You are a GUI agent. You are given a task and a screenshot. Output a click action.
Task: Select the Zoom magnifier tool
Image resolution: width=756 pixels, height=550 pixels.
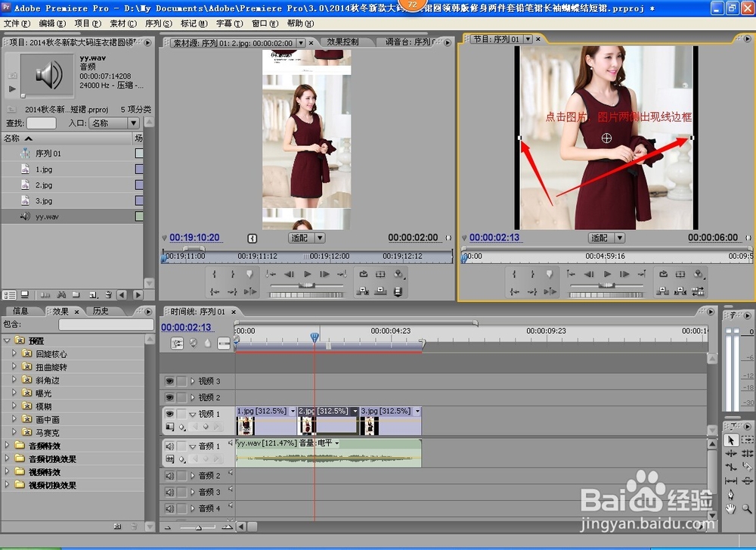coord(747,508)
